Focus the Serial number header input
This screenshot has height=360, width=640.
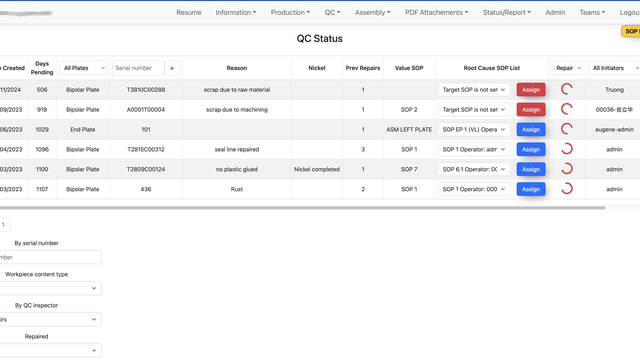[138, 68]
